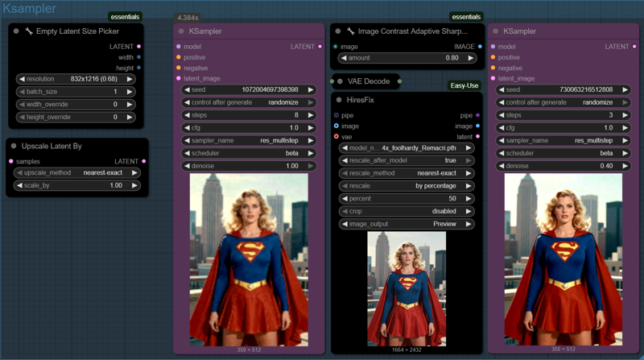
Task: Open the upscale_method nearest-exact dropdown
Action: tap(78, 173)
